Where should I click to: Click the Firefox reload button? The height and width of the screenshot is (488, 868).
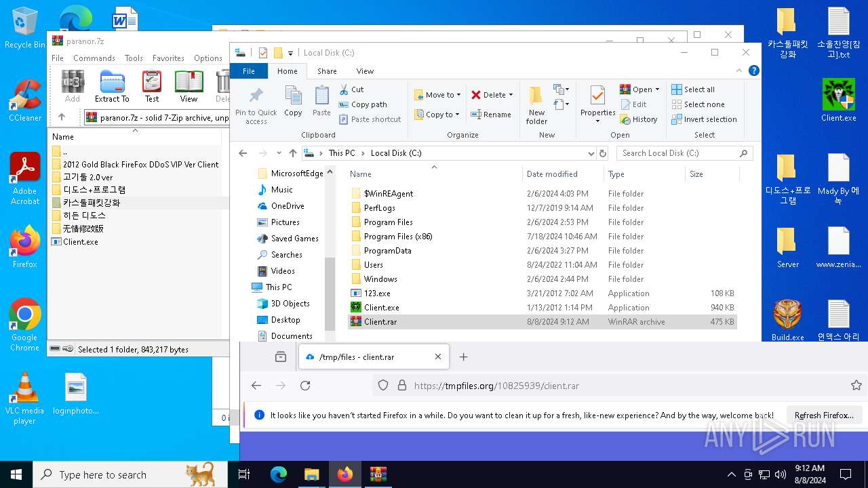coord(305,385)
